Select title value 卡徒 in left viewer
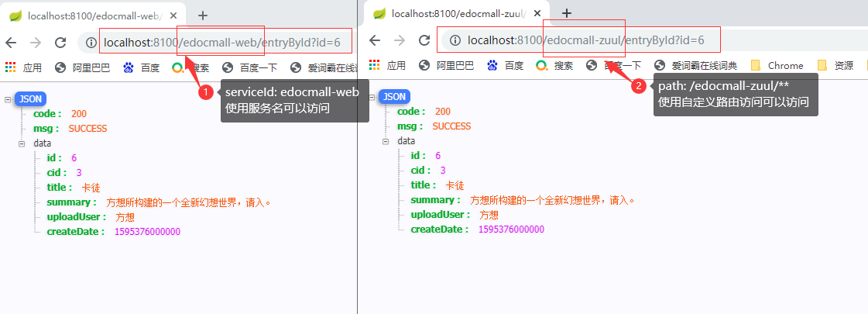The height and width of the screenshot is (314, 868). [91, 188]
